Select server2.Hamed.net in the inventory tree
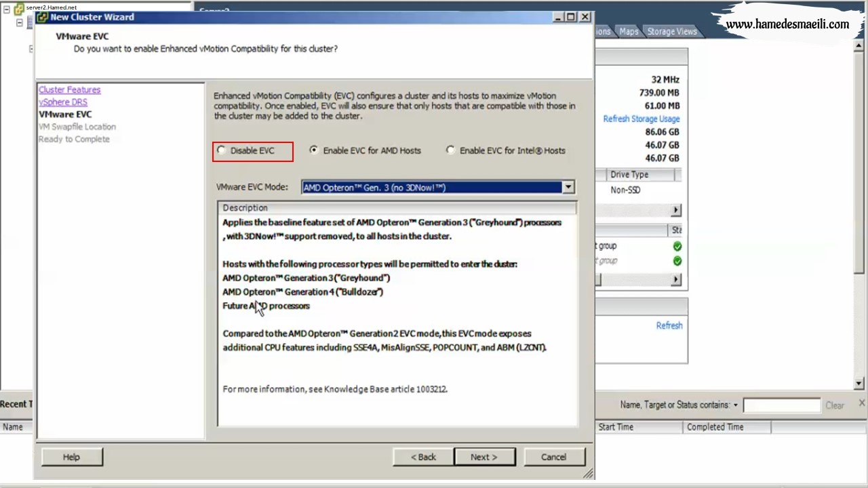Screen dimensions: 868x488 tap(52, 7)
